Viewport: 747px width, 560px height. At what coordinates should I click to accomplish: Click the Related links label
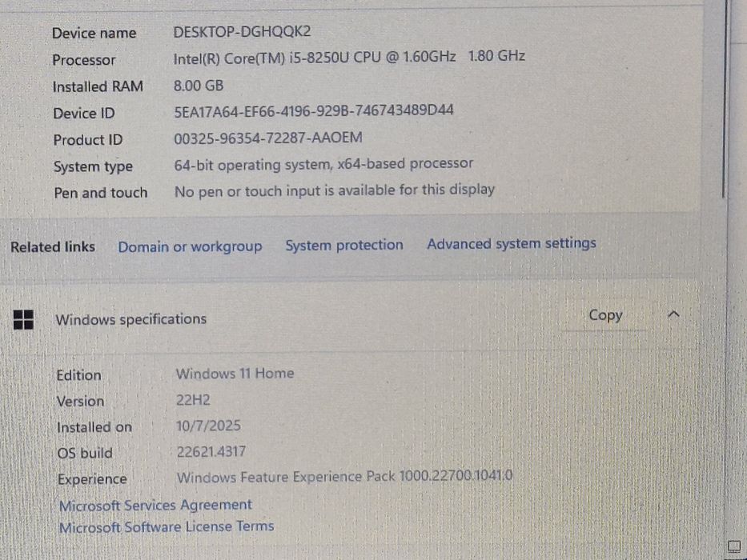pos(52,247)
